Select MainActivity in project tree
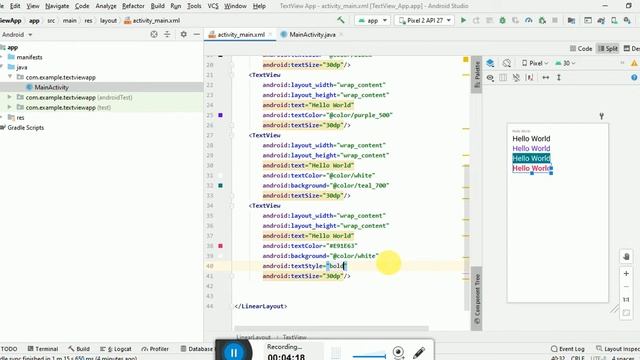640x360 pixels. pyautogui.click(x=51, y=87)
